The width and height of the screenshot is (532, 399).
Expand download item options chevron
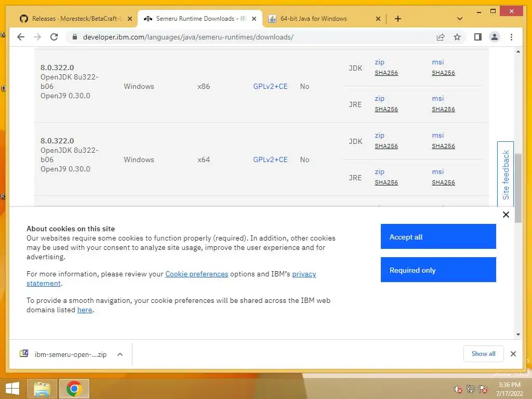click(120, 354)
